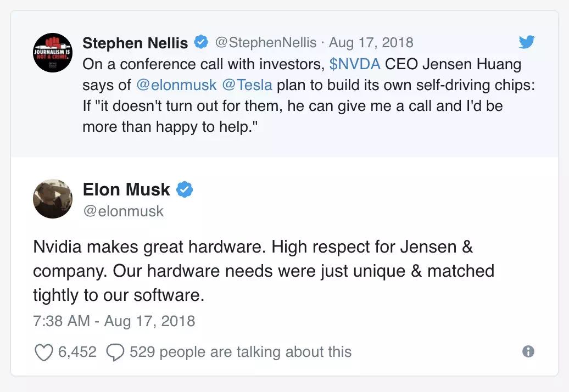This screenshot has width=569, height=392.
Task: Click the @StephenNellis handle
Action: click(x=265, y=42)
